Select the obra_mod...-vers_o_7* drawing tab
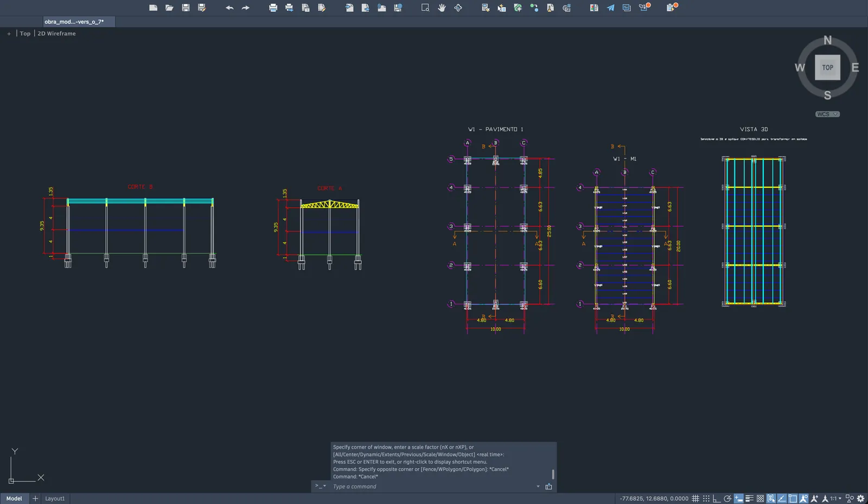The width and height of the screenshot is (868, 504). click(79, 22)
